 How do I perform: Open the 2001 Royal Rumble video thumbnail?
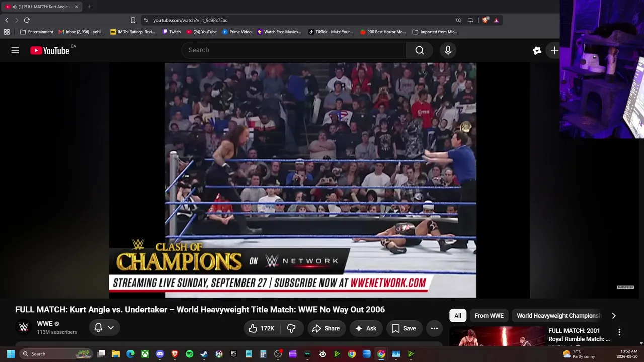497,336
